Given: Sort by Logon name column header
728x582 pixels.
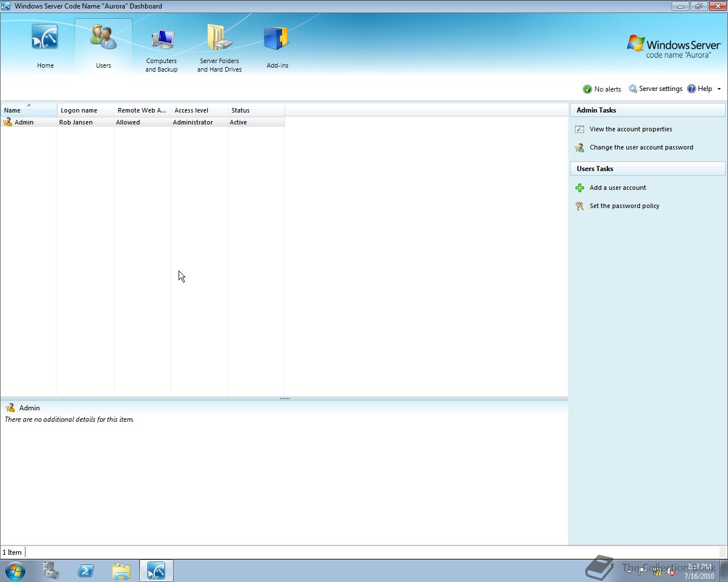Looking at the screenshot, I should coord(86,110).
